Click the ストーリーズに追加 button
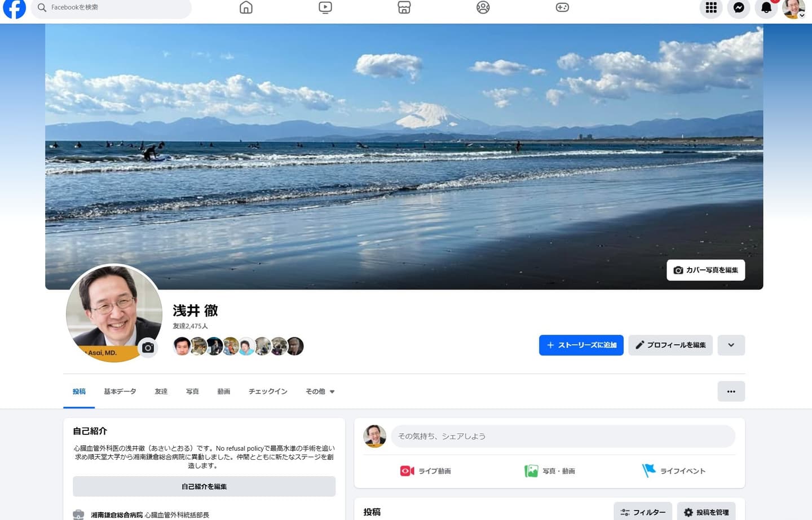The height and width of the screenshot is (520, 812). pos(581,345)
